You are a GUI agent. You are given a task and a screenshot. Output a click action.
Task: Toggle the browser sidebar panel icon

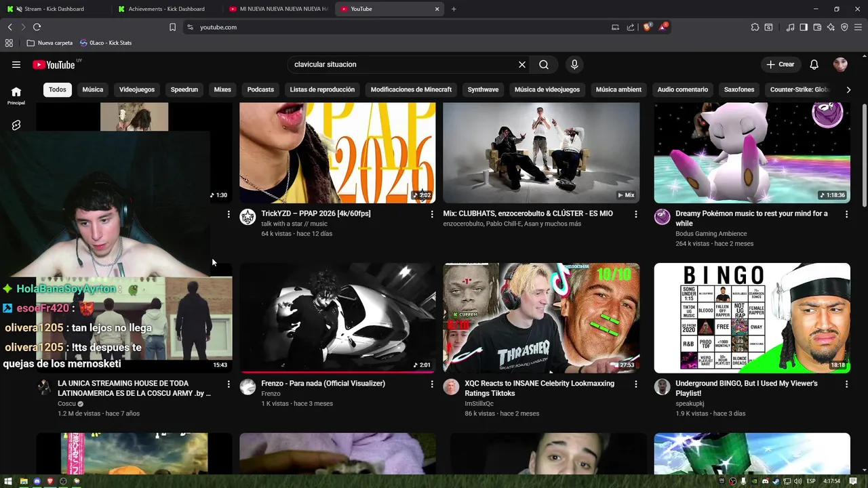804,27
